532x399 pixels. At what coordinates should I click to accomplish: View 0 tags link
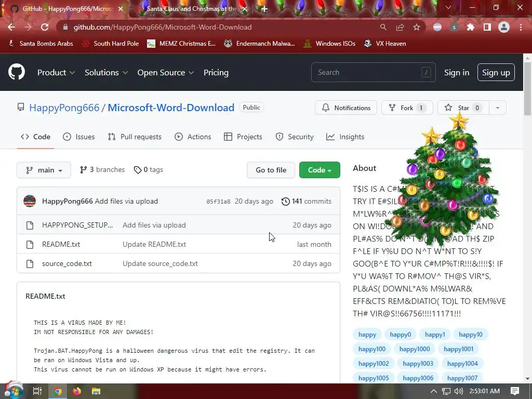coord(149,170)
